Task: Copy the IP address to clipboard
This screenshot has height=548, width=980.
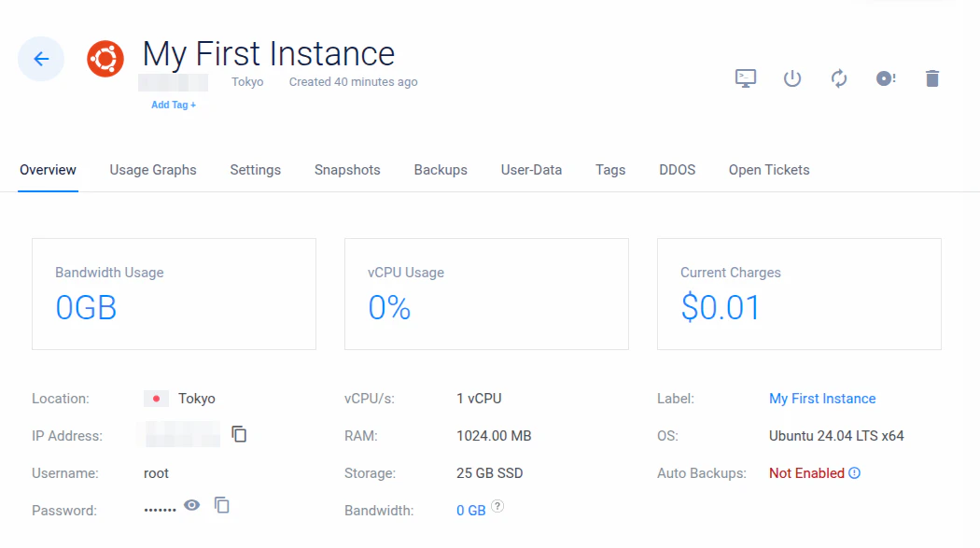Action: point(240,434)
